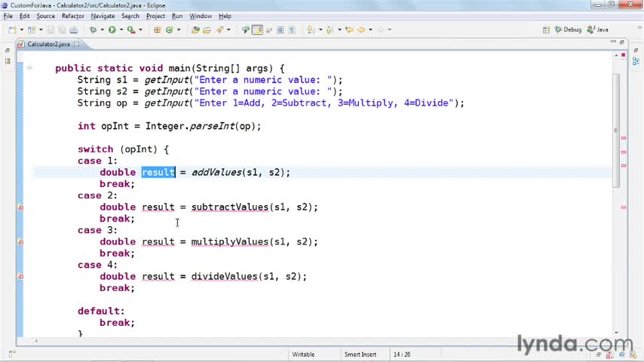The height and width of the screenshot is (362, 644).
Task: Click the Smart Insert status field
Action: click(x=360, y=354)
